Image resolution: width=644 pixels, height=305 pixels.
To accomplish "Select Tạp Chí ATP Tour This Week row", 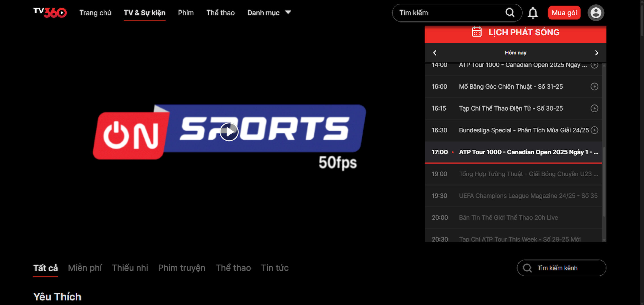I will [514, 236].
